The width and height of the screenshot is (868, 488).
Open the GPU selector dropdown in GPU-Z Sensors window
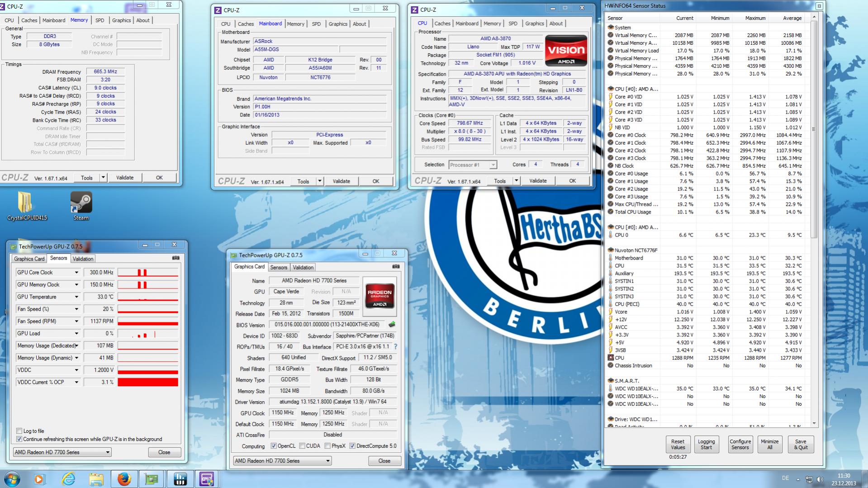pos(62,452)
